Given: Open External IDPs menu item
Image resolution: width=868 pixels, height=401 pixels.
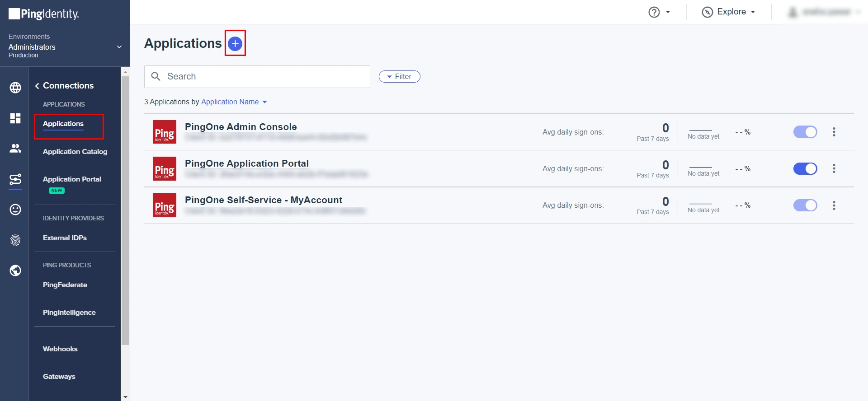Looking at the screenshot, I should (x=65, y=238).
